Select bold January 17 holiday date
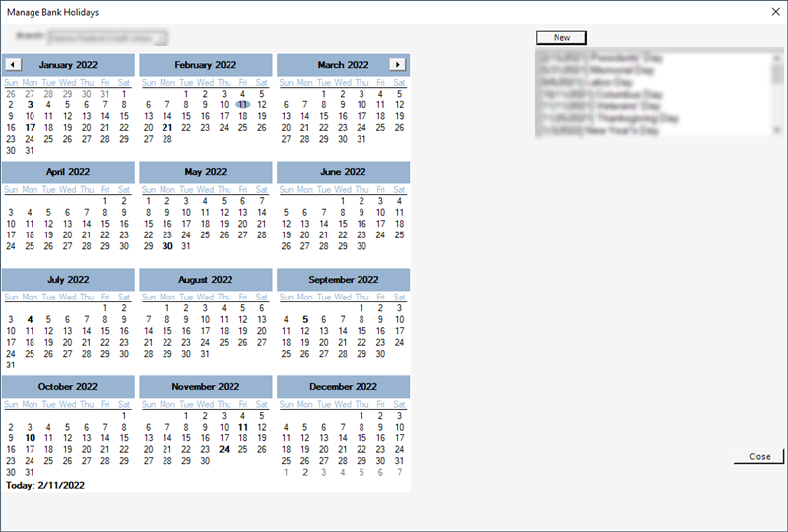Image resolution: width=788 pixels, height=532 pixels. pos(30,128)
